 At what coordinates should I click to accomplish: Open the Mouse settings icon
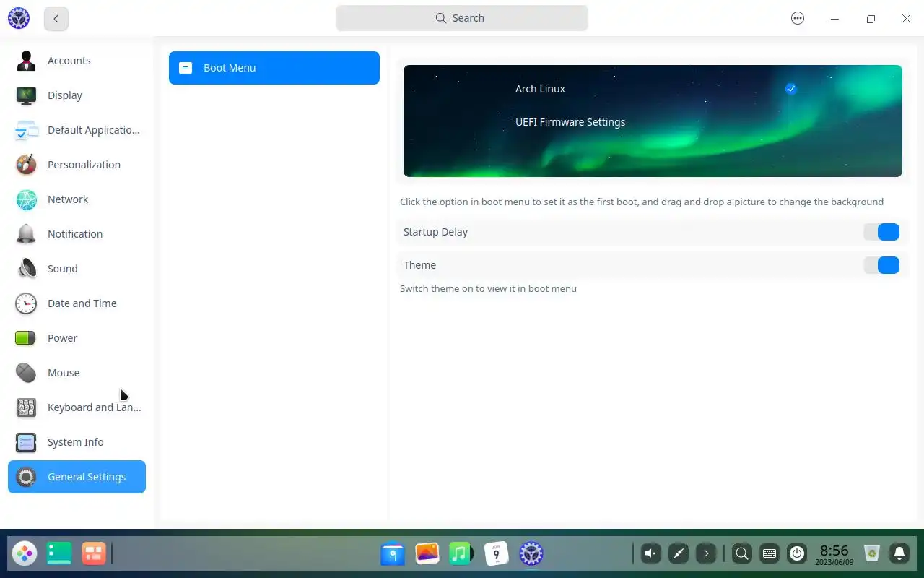[26, 373]
